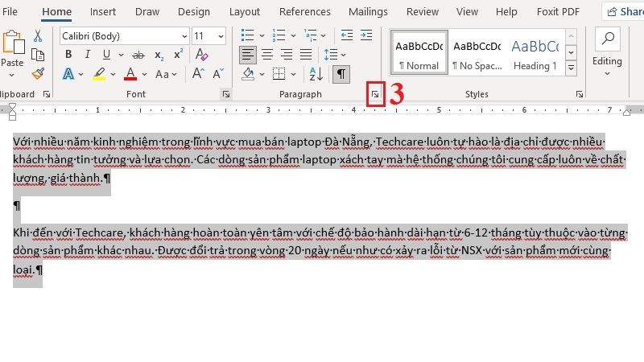Screen dimensions: 644x362
Task: Center align the text
Action: click(x=267, y=55)
